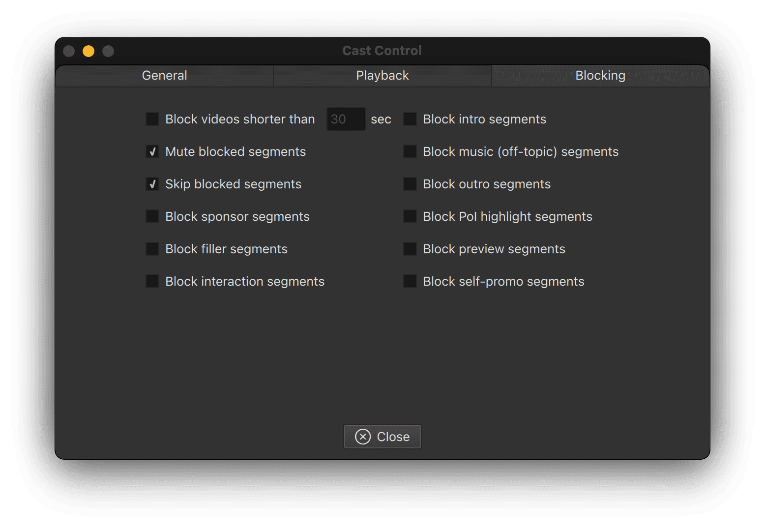Select the Blocking tab
The height and width of the screenshot is (532, 765).
coord(600,76)
